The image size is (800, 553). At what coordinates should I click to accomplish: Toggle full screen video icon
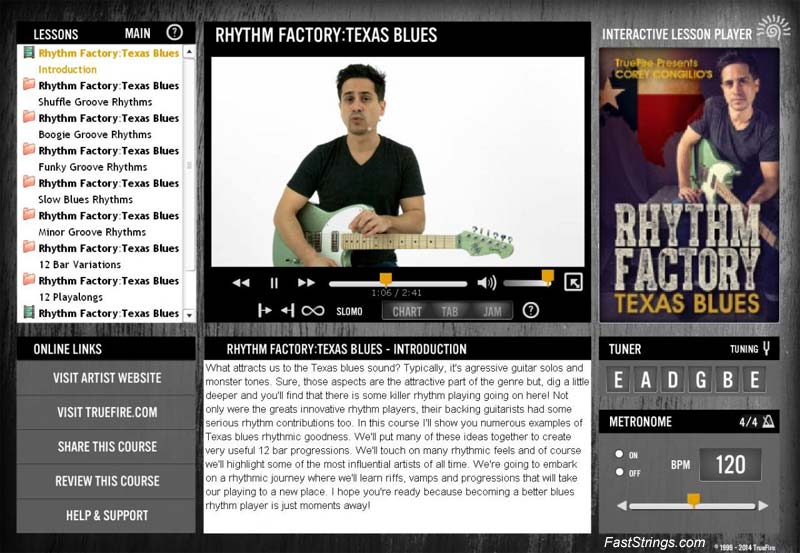573,282
